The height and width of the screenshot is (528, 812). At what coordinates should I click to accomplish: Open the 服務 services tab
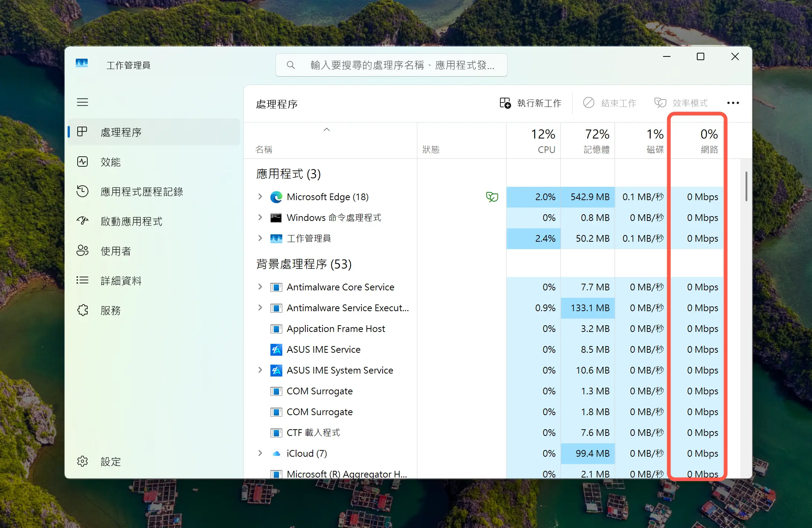click(x=154, y=310)
